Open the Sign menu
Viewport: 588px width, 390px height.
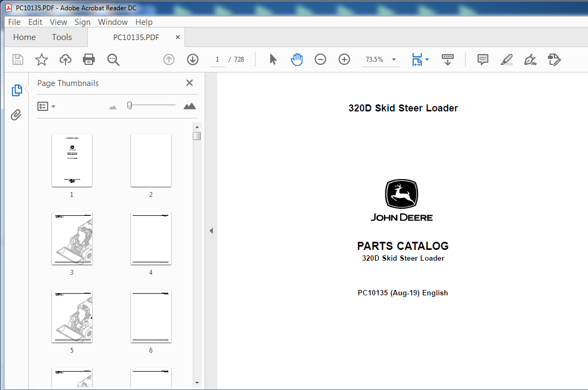tap(82, 22)
